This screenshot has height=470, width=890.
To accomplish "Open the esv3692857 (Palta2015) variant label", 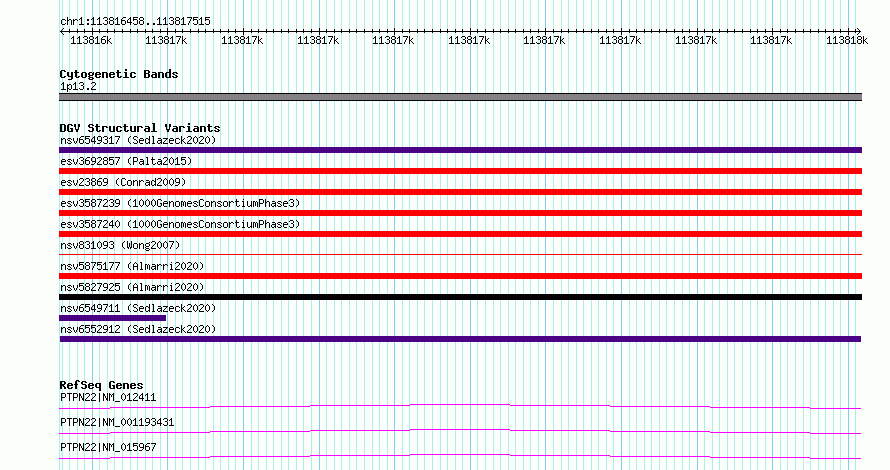I will [x=126, y=161].
